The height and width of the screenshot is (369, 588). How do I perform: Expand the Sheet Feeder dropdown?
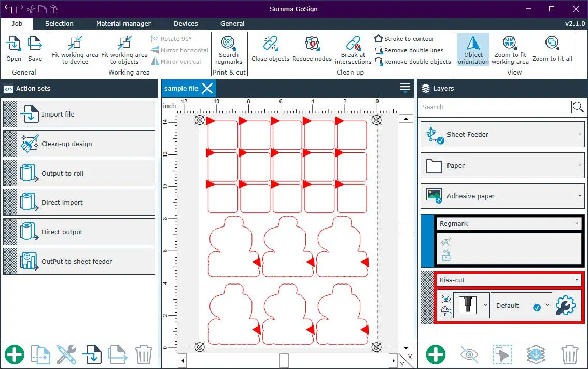[580, 134]
